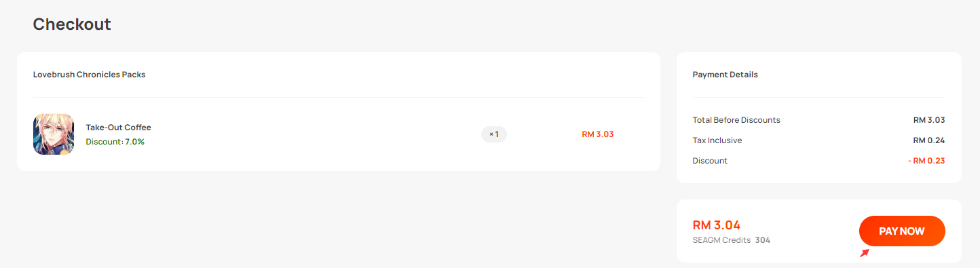
Task: Click the Tax Inclusive label
Action: tap(717, 140)
